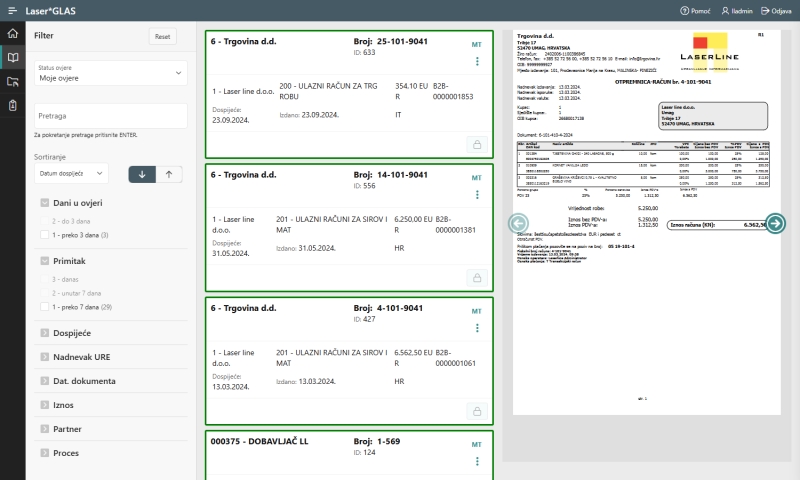Expand the Nadnevak URE filter section
800x480 pixels.
44,357
